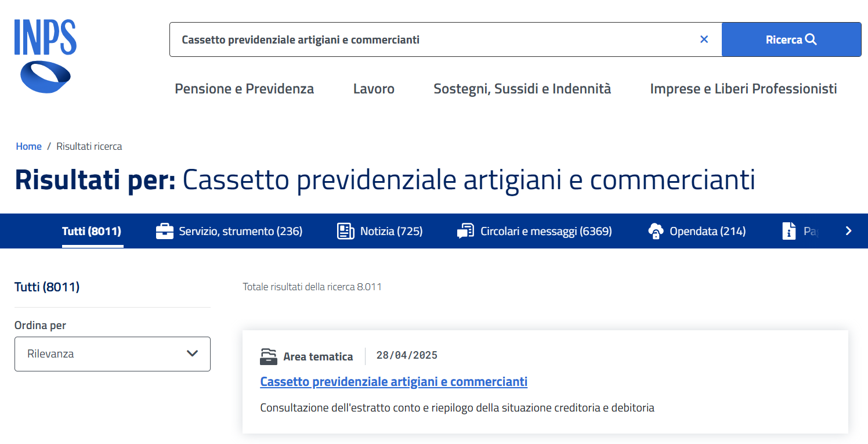Click inside the search input field
The image size is (868, 444).
pos(406,39)
